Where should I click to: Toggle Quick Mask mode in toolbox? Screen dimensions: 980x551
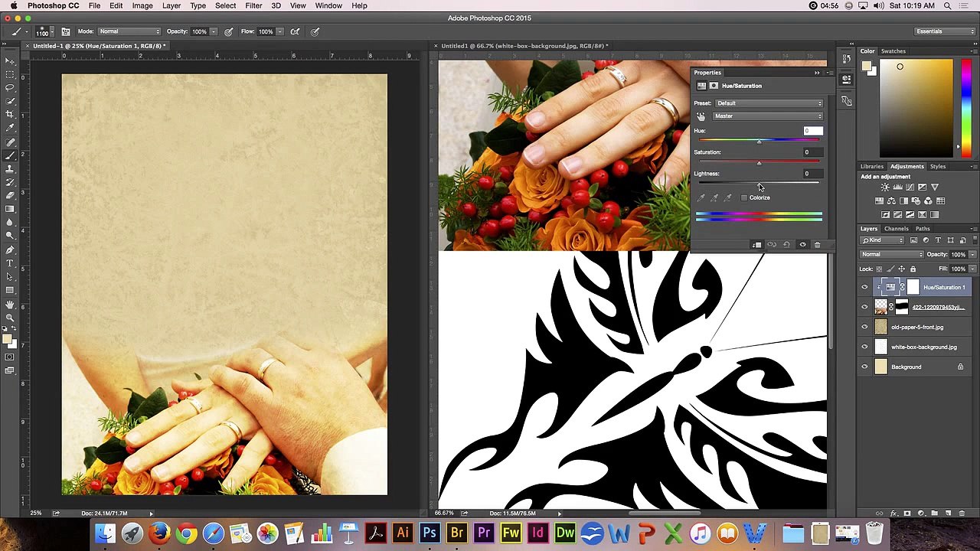point(10,357)
